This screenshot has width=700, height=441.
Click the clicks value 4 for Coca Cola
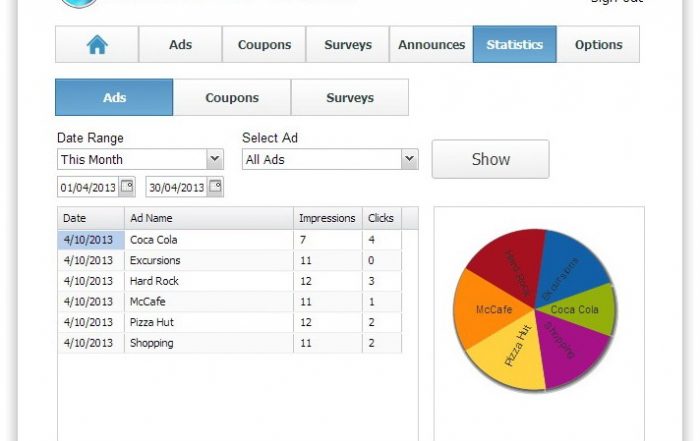[x=382, y=240]
